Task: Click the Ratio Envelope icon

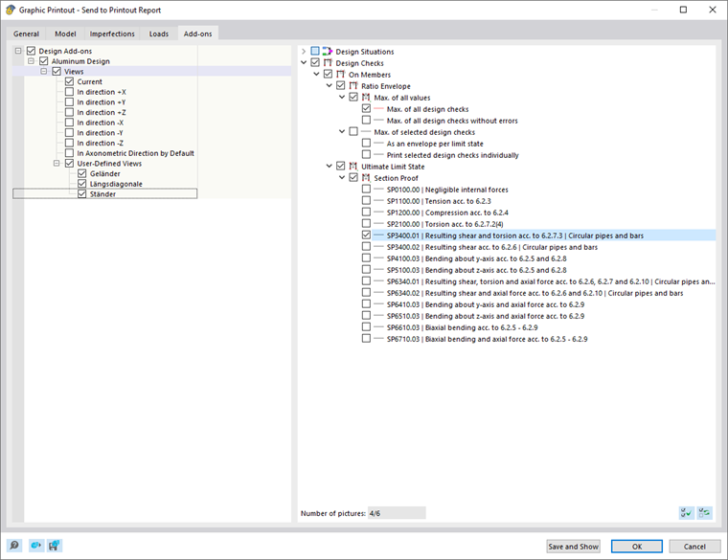Action: (x=353, y=86)
